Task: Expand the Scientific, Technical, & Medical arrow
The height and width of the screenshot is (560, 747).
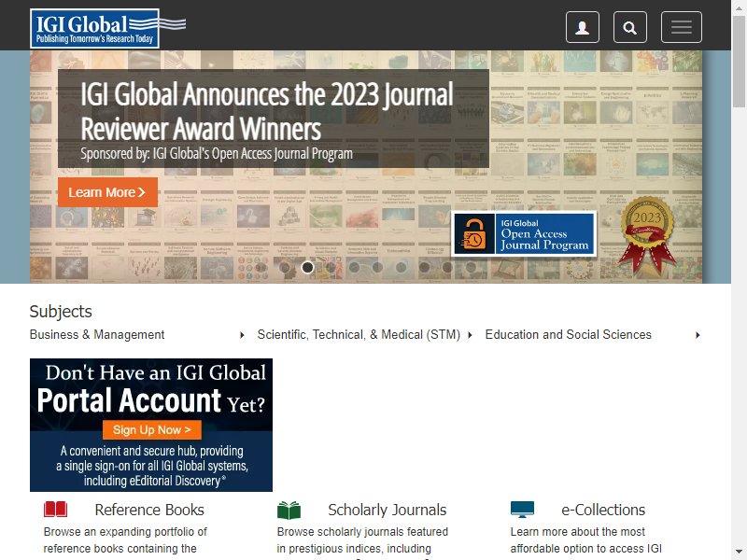Action: 470,335
